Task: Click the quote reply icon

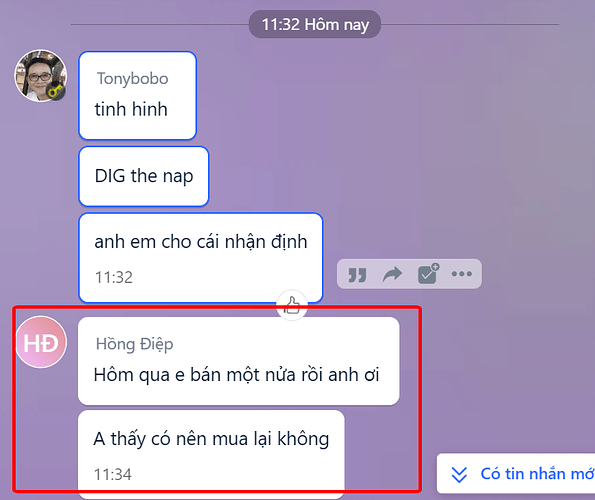Action: coord(357,275)
